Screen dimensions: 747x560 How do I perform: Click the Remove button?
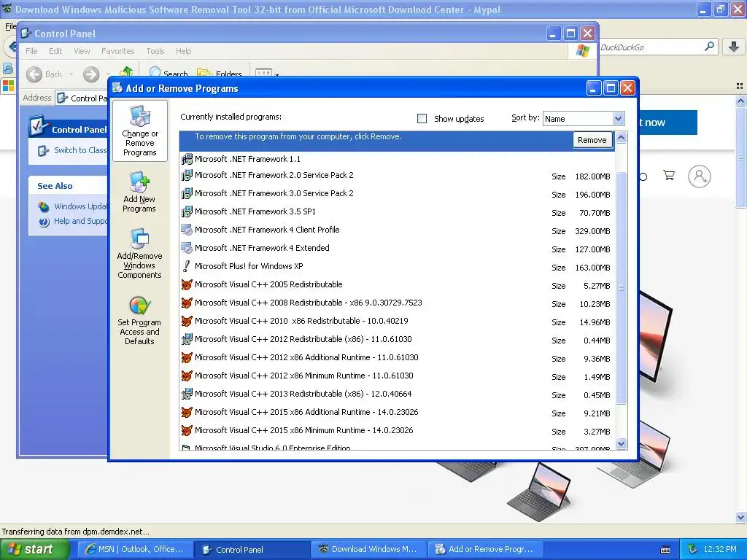point(592,140)
